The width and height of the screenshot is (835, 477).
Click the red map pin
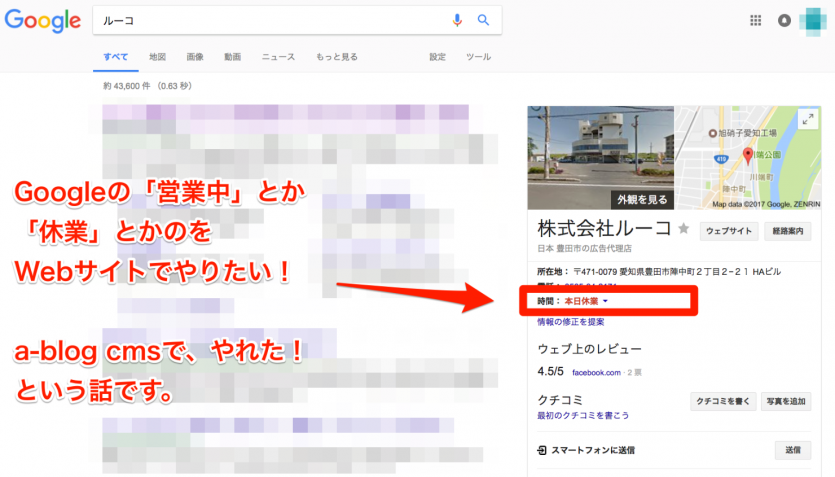746,156
